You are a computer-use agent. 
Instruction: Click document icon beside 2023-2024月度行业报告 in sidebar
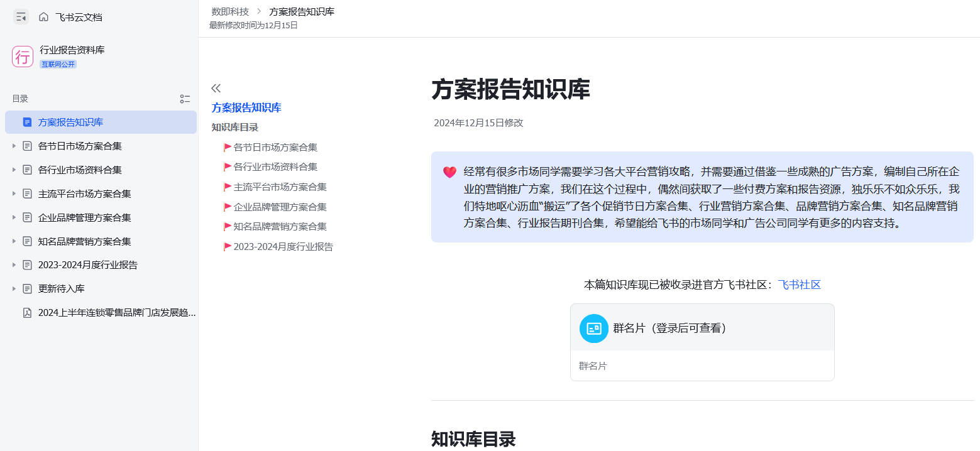pyautogui.click(x=27, y=265)
